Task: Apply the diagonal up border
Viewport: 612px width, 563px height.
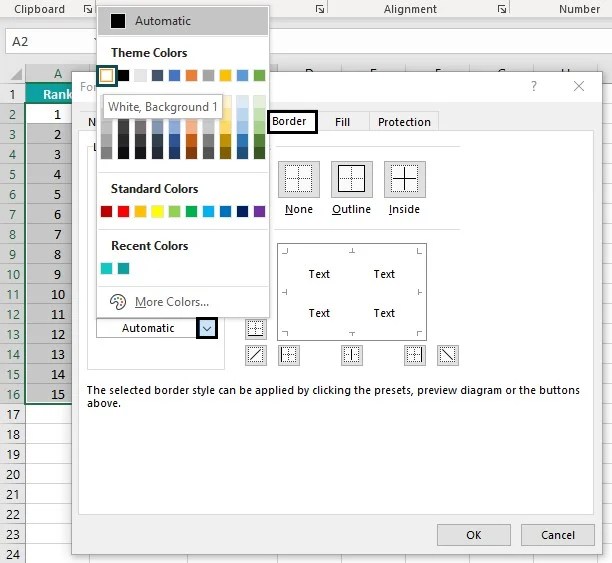Action: tap(256, 355)
